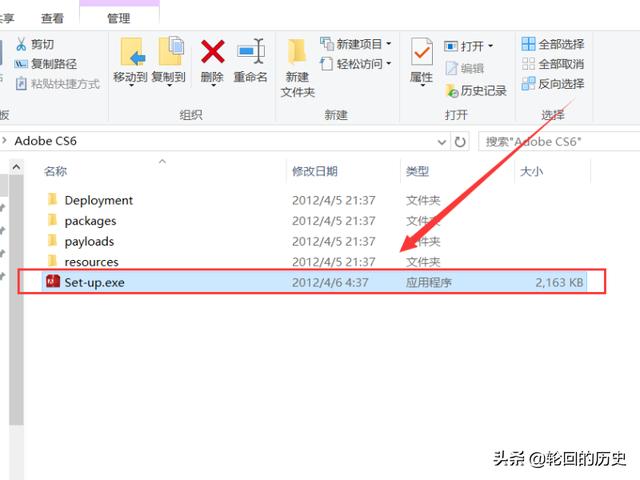Click Select none (全部取消) icon
Viewport: 640px width, 480px height.
[x=528, y=64]
